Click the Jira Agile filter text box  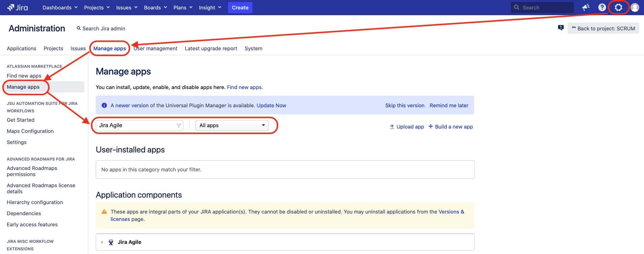[x=139, y=125]
